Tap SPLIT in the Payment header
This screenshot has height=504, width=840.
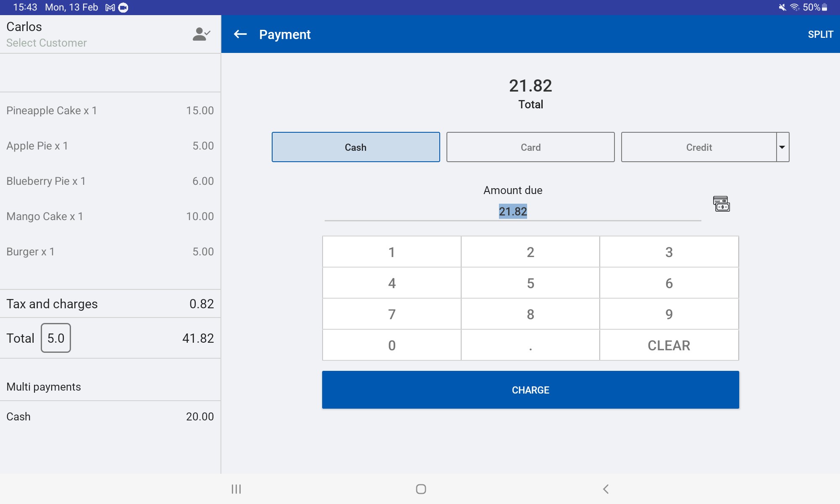820,34
